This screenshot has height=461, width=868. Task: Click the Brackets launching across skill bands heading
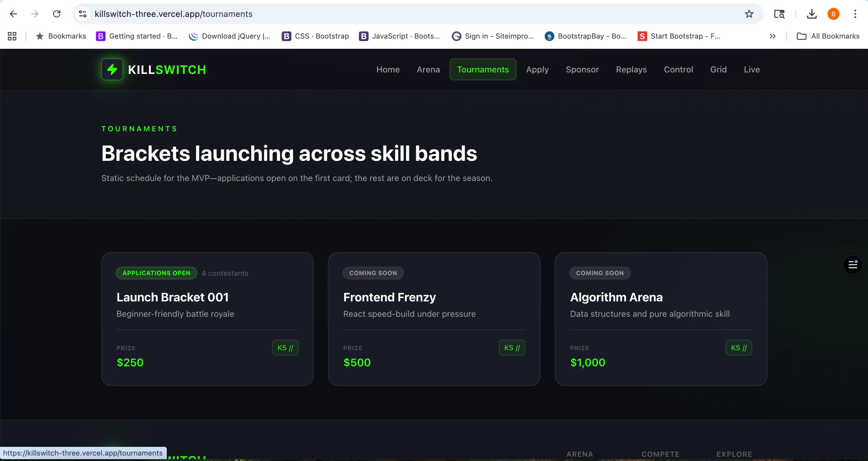pos(289,154)
